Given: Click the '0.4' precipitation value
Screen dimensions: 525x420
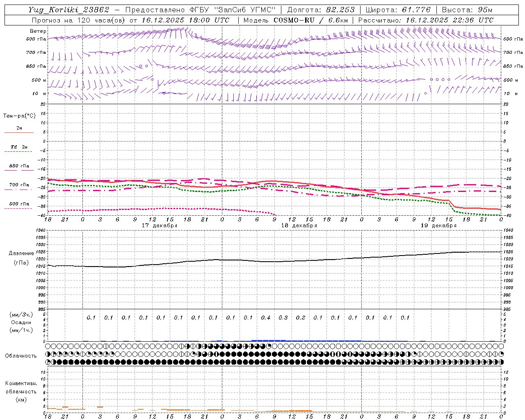Looking at the screenshot, I should [x=266, y=318].
